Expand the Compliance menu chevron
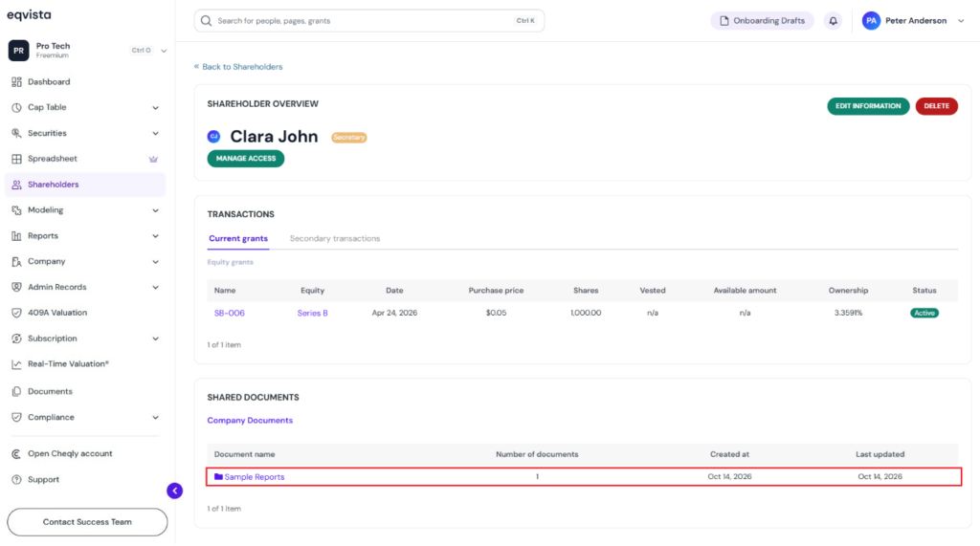This screenshot has width=980, height=546. [156, 417]
